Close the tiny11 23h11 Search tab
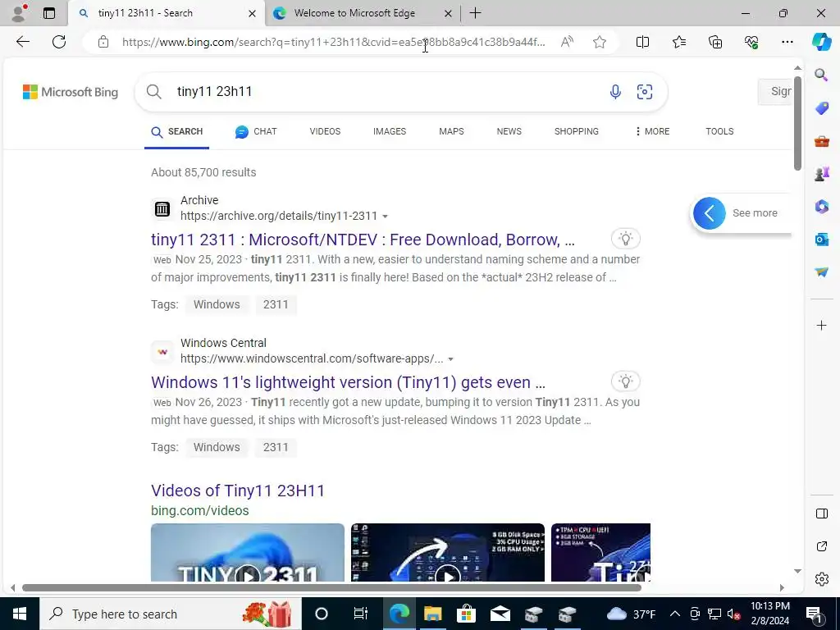This screenshot has height=630, width=840. (252, 13)
